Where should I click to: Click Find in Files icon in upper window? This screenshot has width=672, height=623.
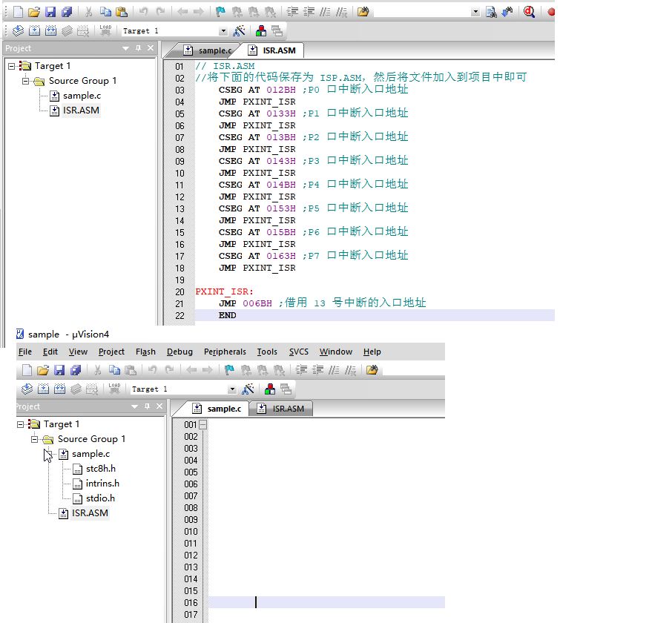click(x=363, y=12)
